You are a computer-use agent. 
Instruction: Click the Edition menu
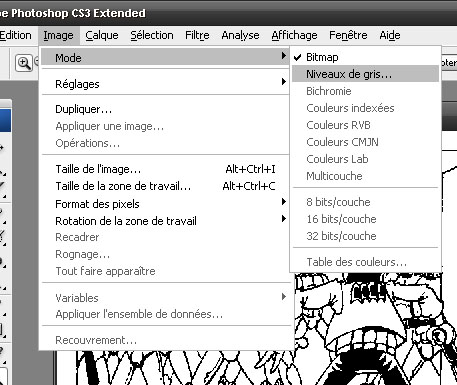16,35
